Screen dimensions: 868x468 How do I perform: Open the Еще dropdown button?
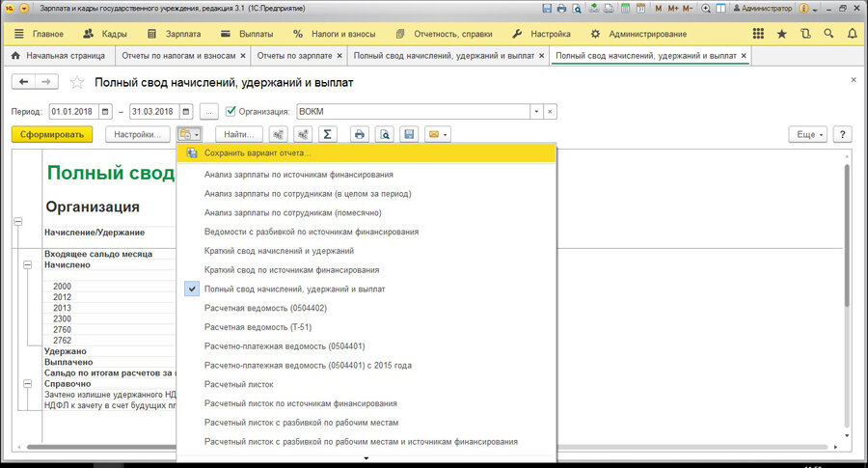pos(807,134)
